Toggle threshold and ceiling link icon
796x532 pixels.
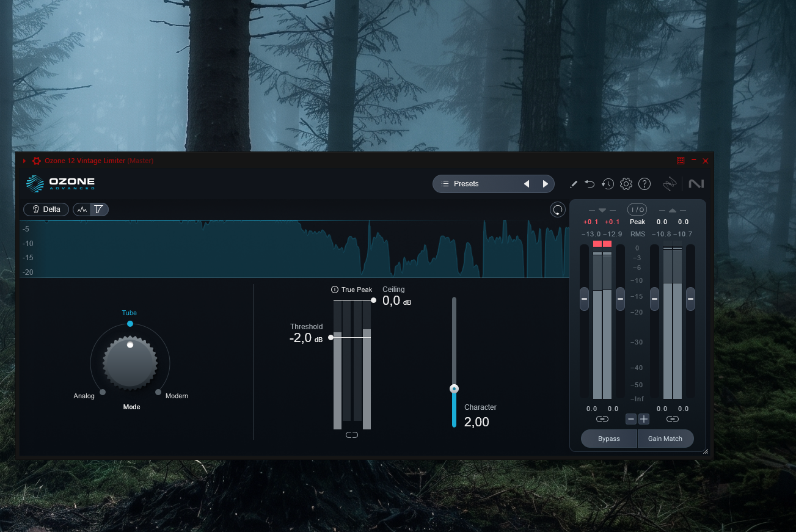[352, 435]
